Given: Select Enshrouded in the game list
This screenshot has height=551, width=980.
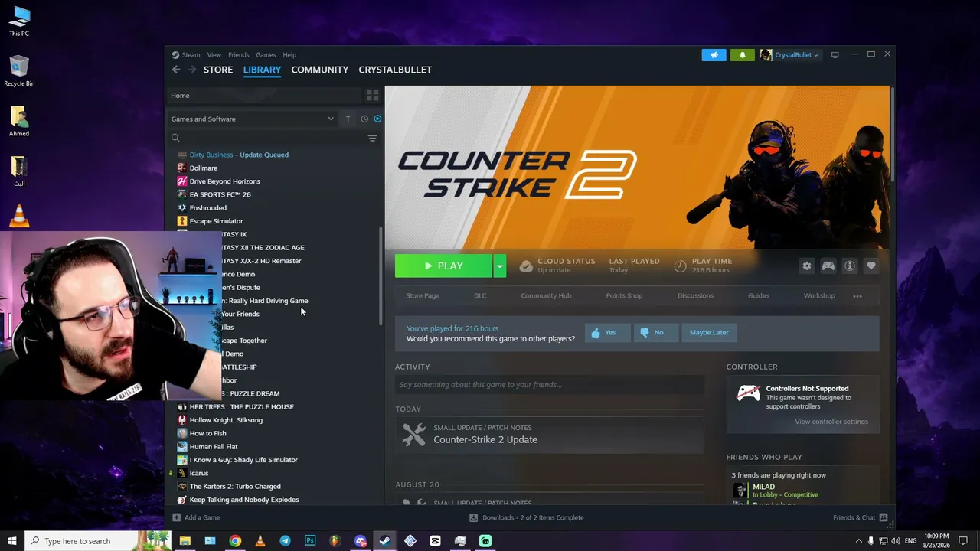Looking at the screenshot, I should pyautogui.click(x=208, y=208).
